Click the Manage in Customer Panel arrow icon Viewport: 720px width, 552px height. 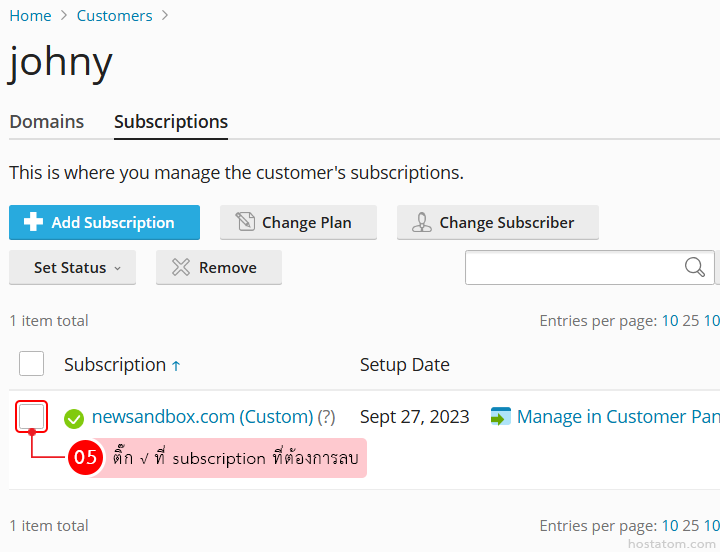501,417
